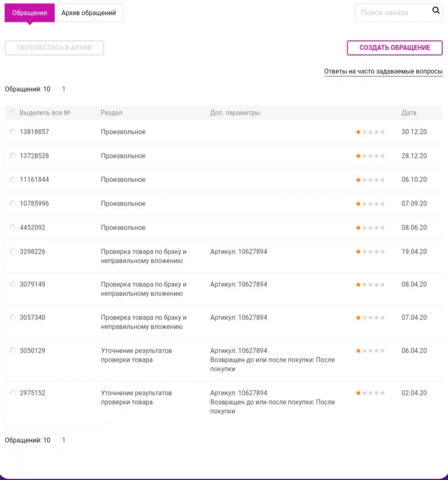Click Произвольное in row 4452092
Image resolution: width=448 pixels, height=480 pixels.
(x=123, y=228)
